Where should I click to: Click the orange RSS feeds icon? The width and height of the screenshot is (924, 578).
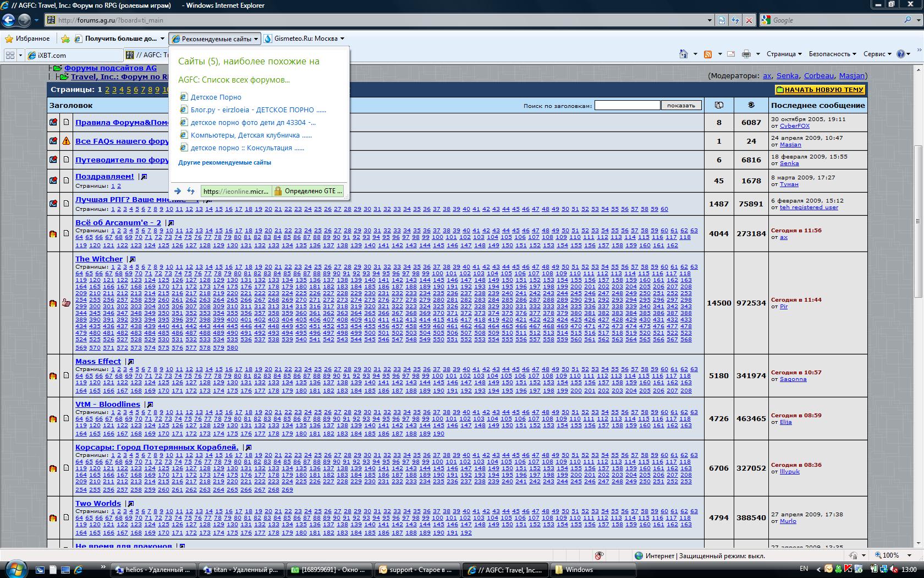(x=708, y=54)
